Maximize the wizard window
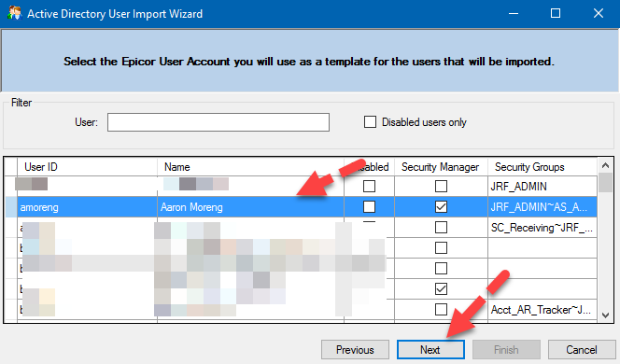This screenshot has width=620, height=364. 556,13
